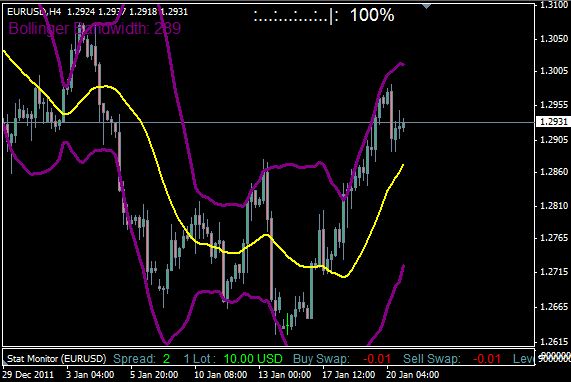Click the 100% progress text
571x382 pixels.
372,15
